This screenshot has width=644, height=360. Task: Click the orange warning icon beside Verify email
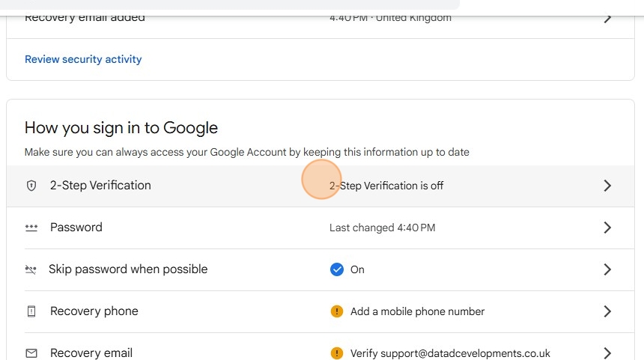pyautogui.click(x=337, y=353)
